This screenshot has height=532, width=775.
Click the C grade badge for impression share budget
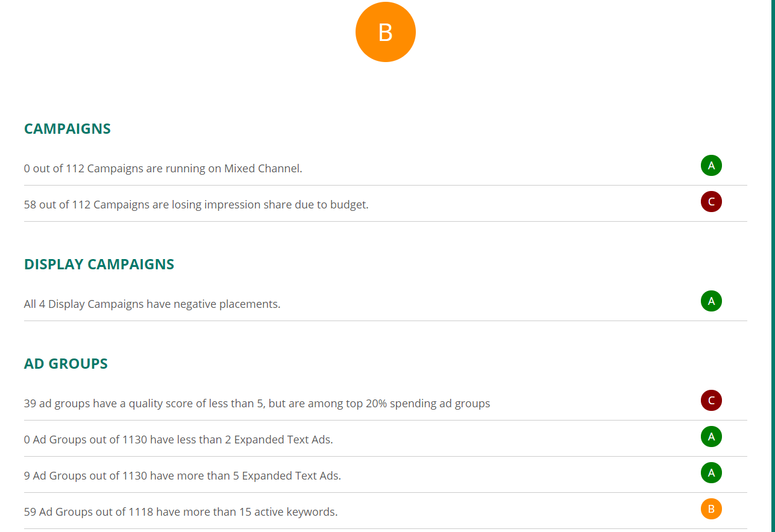[711, 202]
